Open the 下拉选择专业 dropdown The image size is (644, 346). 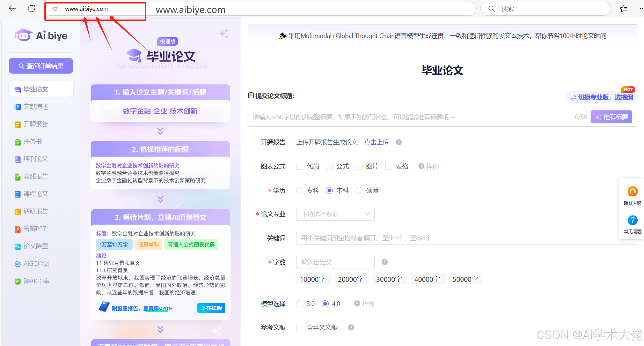335,213
